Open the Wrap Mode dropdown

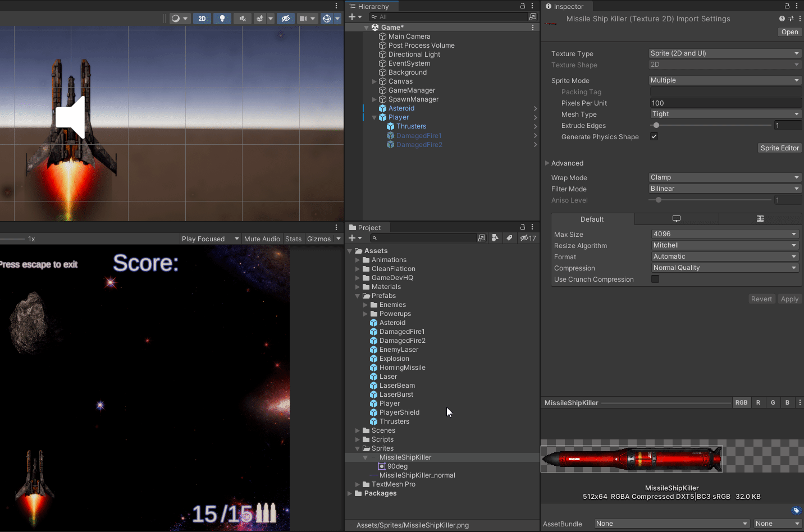click(725, 177)
